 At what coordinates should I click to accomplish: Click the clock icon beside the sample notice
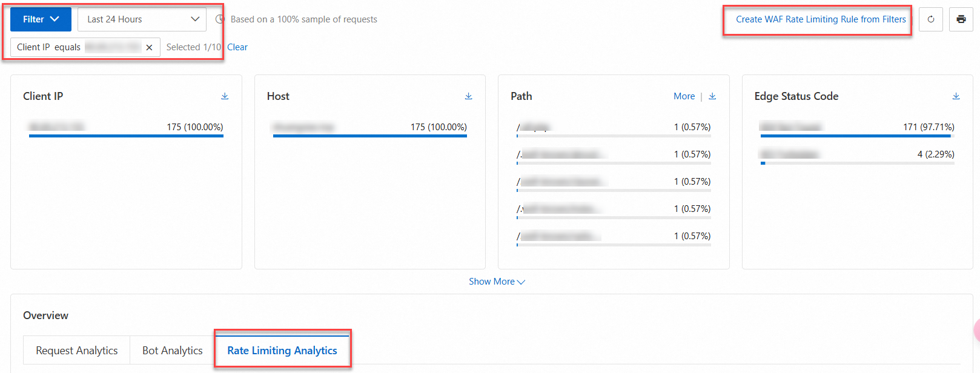pyautogui.click(x=220, y=19)
